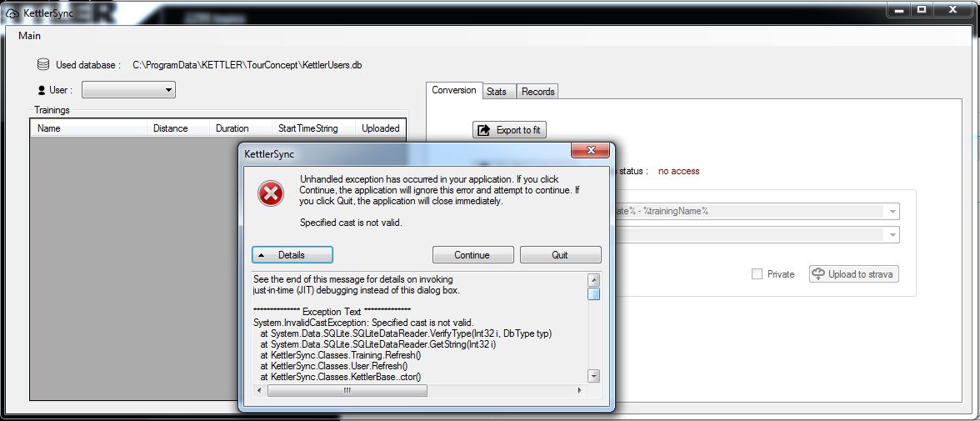980x421 pixels.
Task: Switch to the Stats tab
Action: point(497,92)
